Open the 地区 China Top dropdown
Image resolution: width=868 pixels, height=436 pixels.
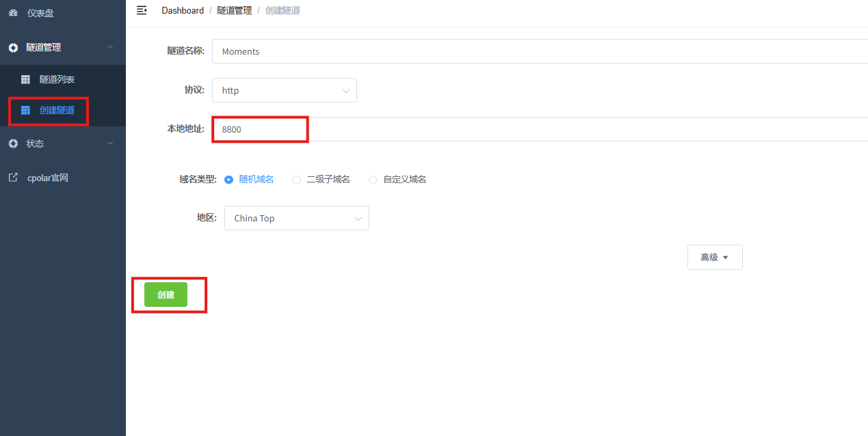pyautogui.click(x=296, y=218)
